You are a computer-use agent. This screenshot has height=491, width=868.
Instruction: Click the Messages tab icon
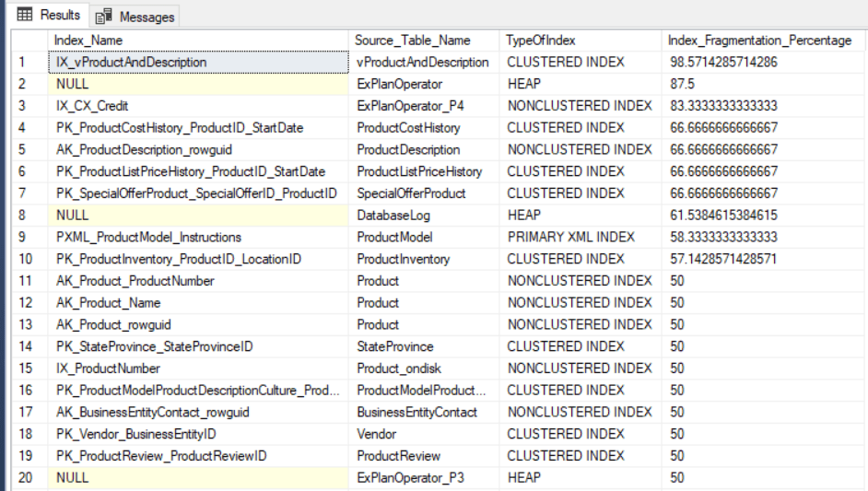point(103,17)
